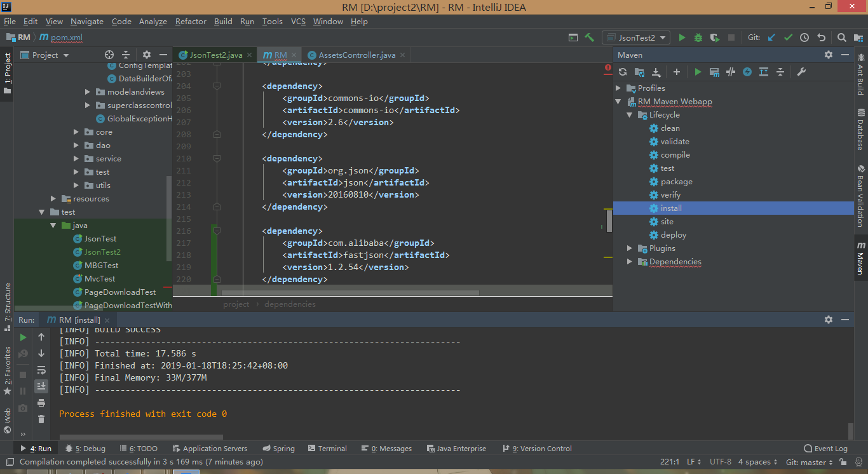Toggle Maven skip tests mode
Screen dimensions: 868x474
pos(747,72)
